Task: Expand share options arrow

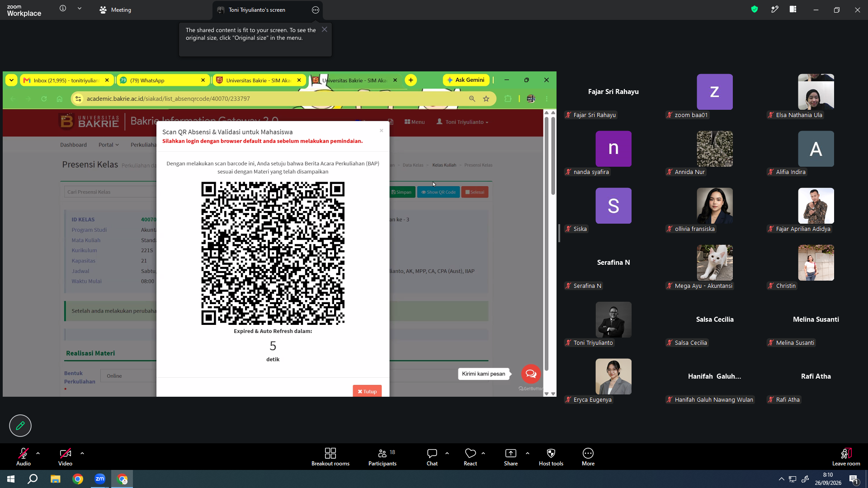Action: point(528,453)
